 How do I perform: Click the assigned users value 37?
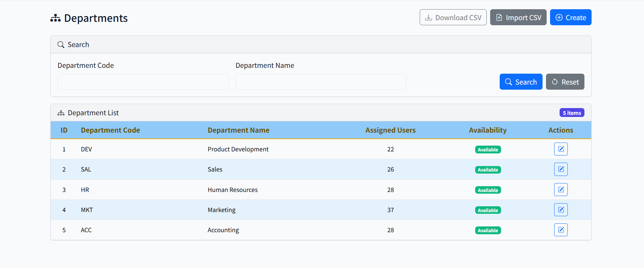[x=390, y=210]
